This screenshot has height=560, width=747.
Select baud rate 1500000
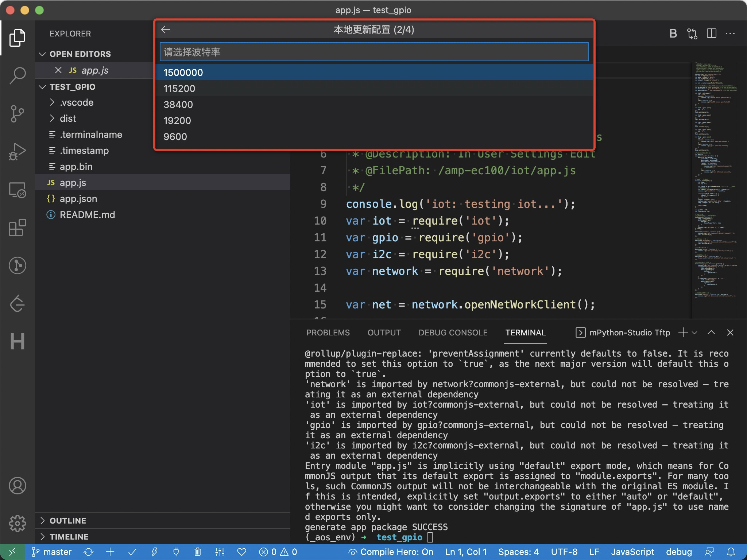point(374,72)
